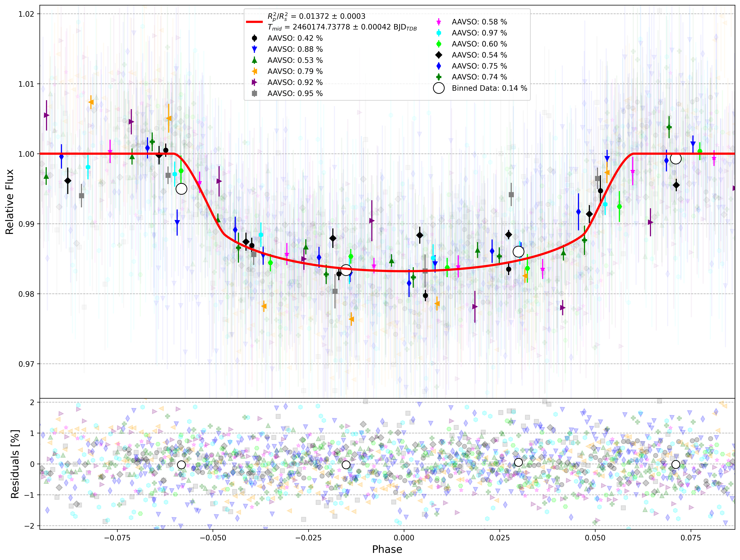Image resolution: width=740 pixels, height=560 pixels.
Task: Click the 'Relative Flux' y-axis label
Action: tap(9, 202)
